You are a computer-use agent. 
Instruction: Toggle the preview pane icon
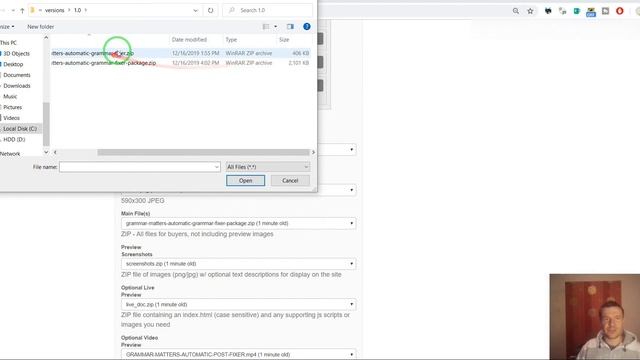[x=290, y=27]
